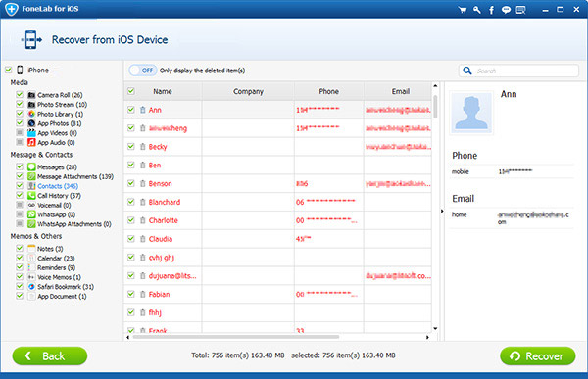588x379 pixels.
Task: Uncheck the iPhone device checkbox
Action: pyautogui.click(x=8, y=70)
